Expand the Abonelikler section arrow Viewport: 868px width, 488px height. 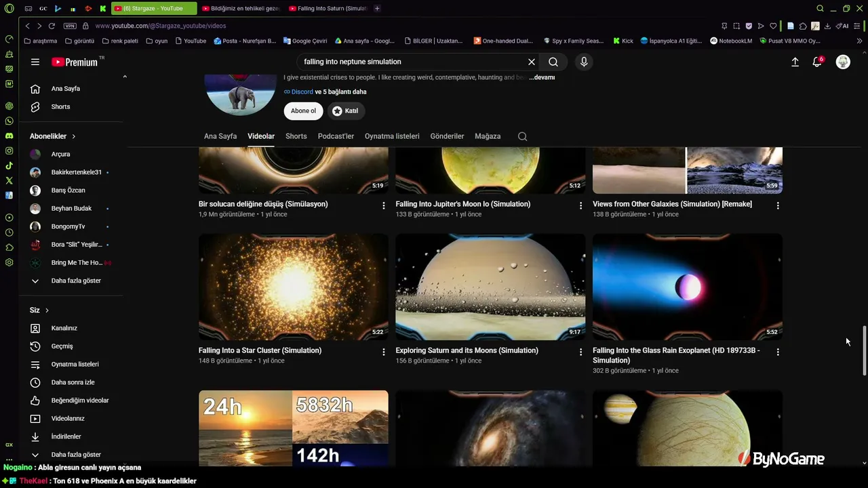74,136
